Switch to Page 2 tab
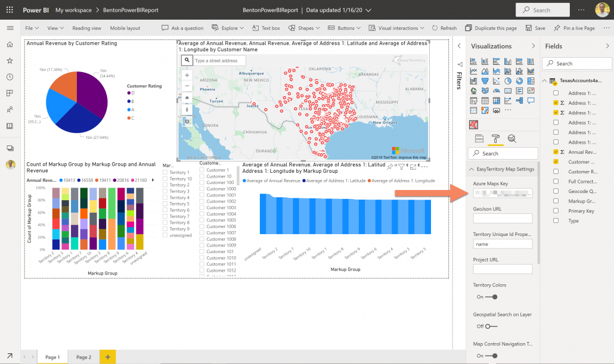Image resolution: width=614 pixels, height=364 pixels. [83, 356]
